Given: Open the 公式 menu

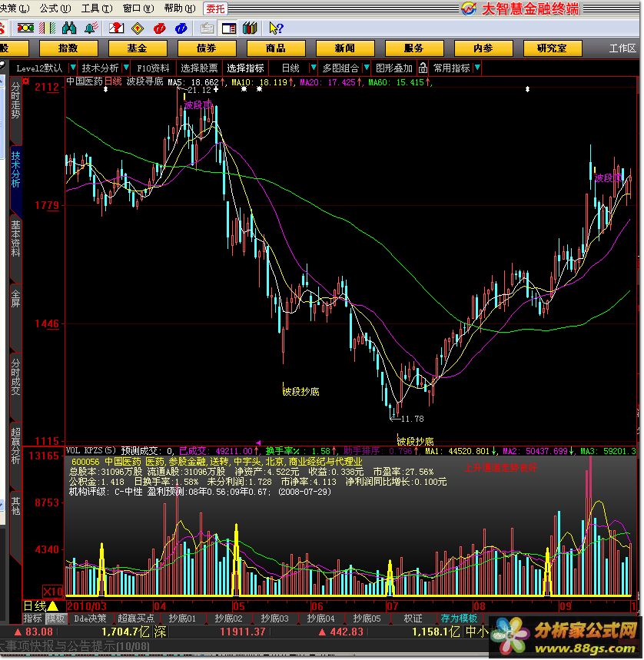Looking at the screenshot, I should [55, 8].
